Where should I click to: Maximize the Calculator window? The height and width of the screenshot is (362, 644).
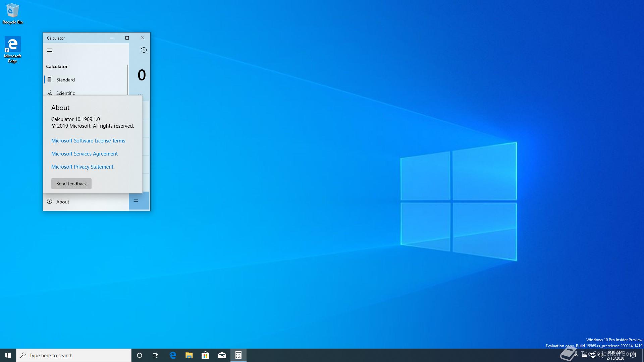[x=127, y=38]
